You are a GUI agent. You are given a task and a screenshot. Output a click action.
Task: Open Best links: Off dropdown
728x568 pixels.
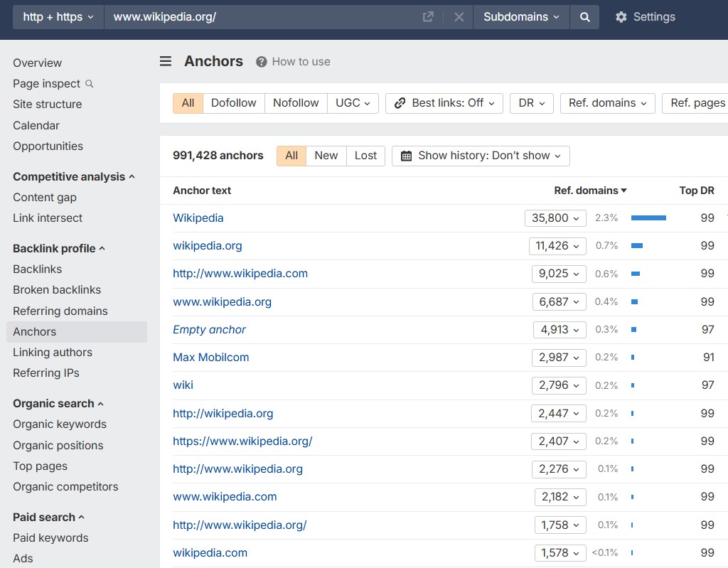pos(444,103)
